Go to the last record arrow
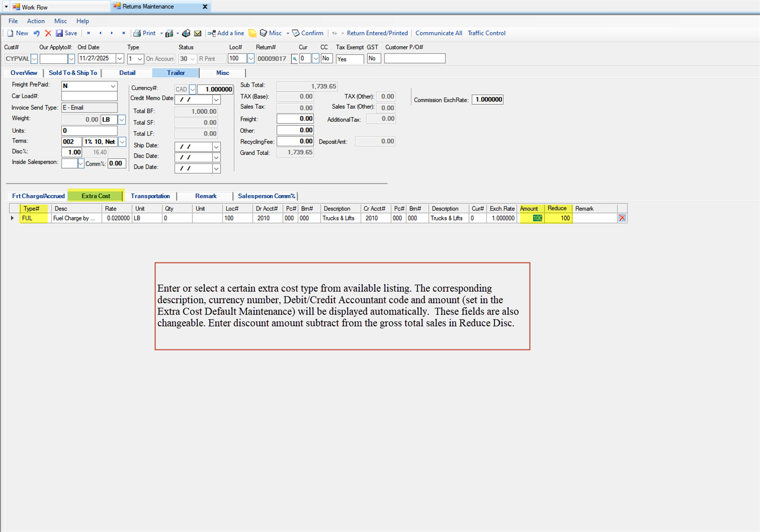The image size is (760, 532). point(124,33)
